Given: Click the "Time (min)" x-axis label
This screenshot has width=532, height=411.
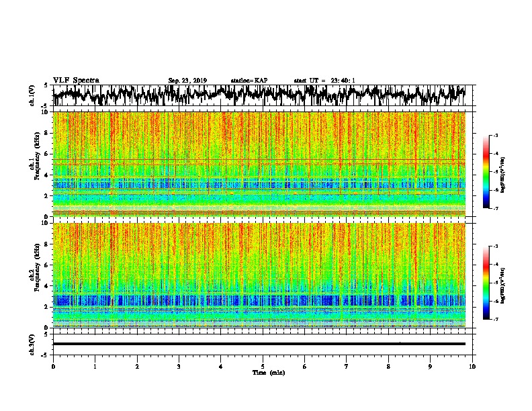Looking at the screenshot, I should pyautogui.click(x=269, y=373).
